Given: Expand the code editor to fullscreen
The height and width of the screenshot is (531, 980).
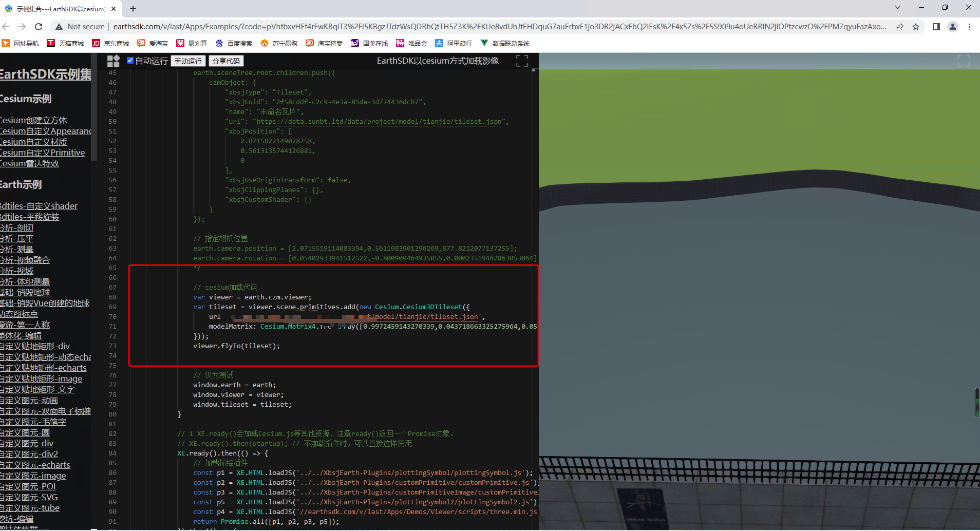Looking at the screenshot, I should coord(522,61).
